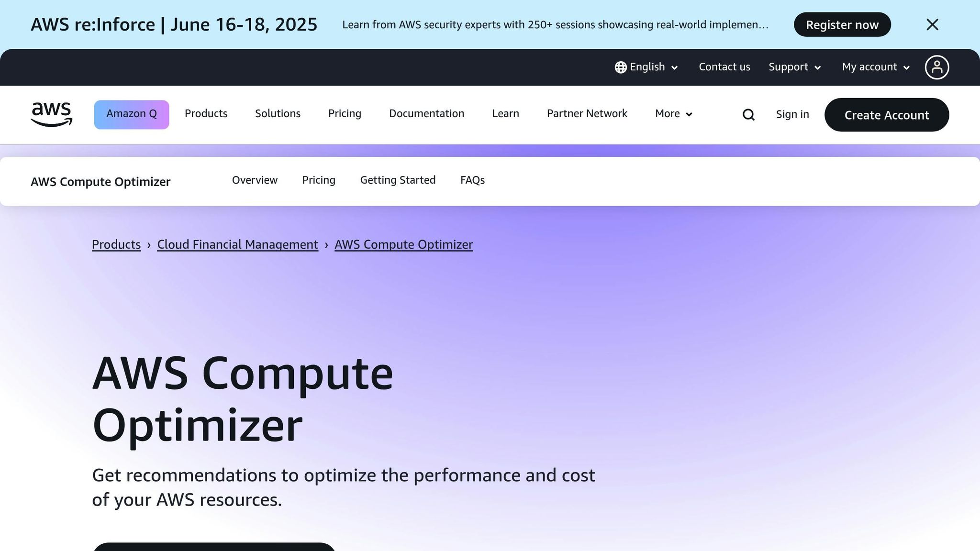Open the Products main menu
Screen dimensions: 980x551
pyautogui.click(x=206, y=113)
